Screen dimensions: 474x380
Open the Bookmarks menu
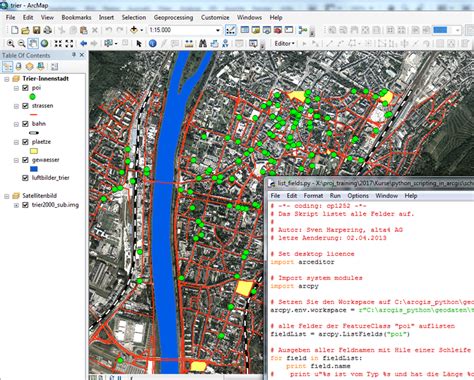76,17
